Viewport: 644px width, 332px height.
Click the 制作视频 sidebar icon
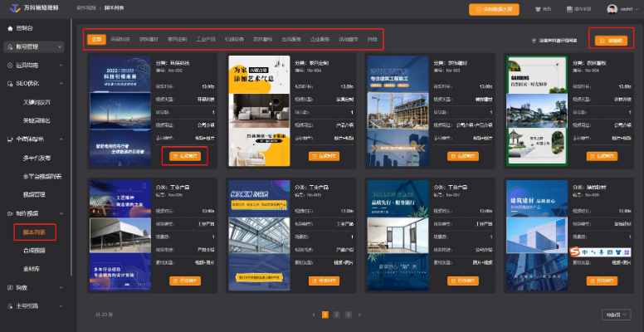click(9, 213)
